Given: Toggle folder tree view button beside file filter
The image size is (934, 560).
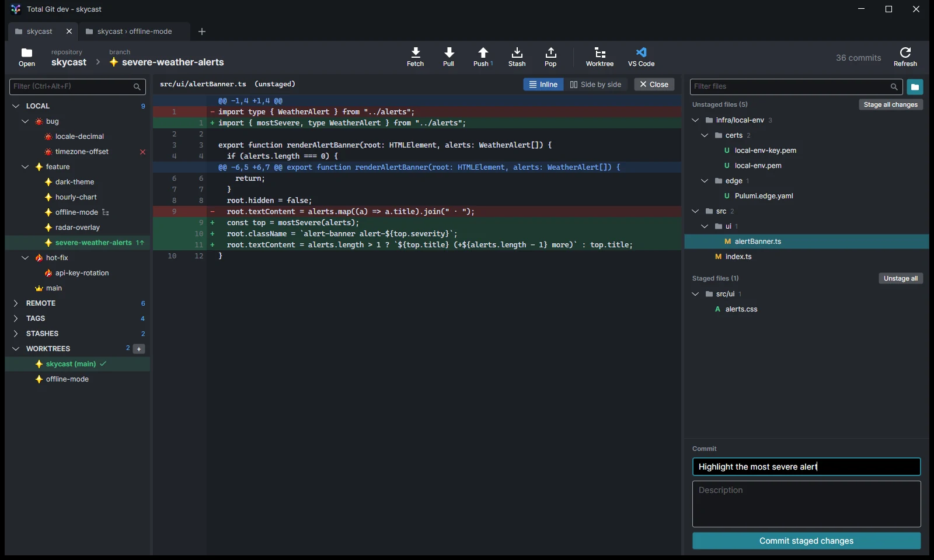Looking at the screenshot, I should click(x=915, y=87).
